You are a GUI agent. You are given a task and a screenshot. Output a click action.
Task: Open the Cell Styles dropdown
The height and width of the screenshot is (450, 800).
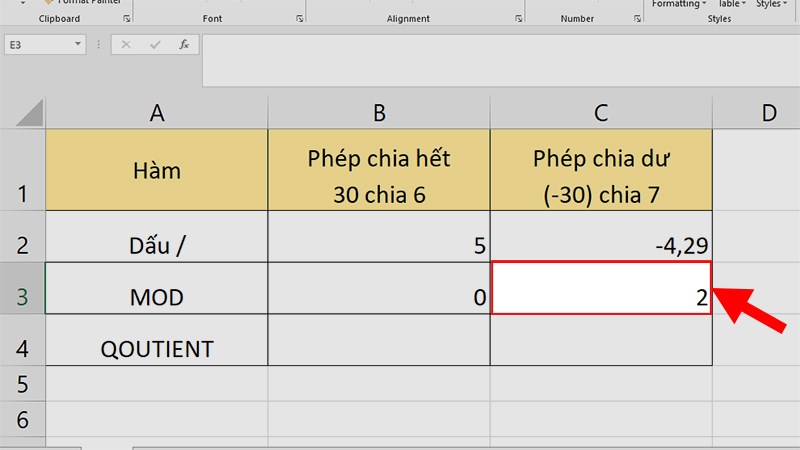click(771, 4)
